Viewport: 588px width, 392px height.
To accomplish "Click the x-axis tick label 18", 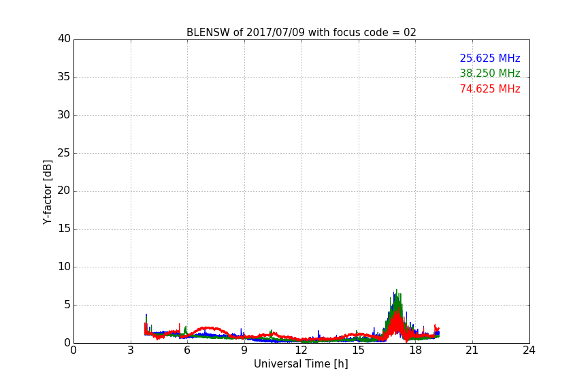I will (415, 350).
